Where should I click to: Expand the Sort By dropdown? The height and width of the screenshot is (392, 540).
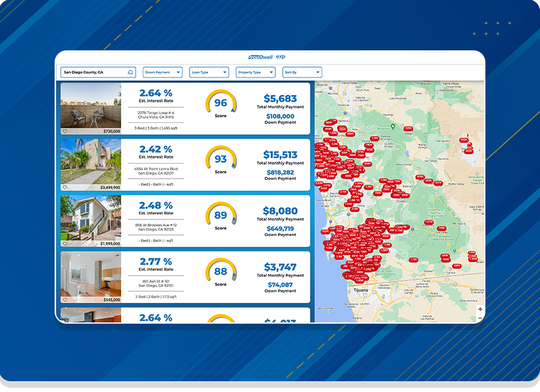pyautogui.click(x=302, y=73)
